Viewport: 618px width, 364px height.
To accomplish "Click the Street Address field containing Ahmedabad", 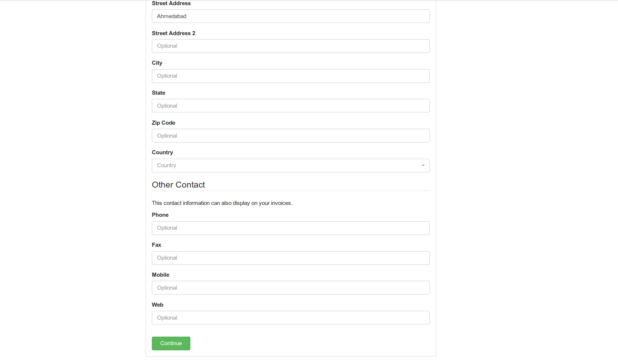I will tap(291, 16).
